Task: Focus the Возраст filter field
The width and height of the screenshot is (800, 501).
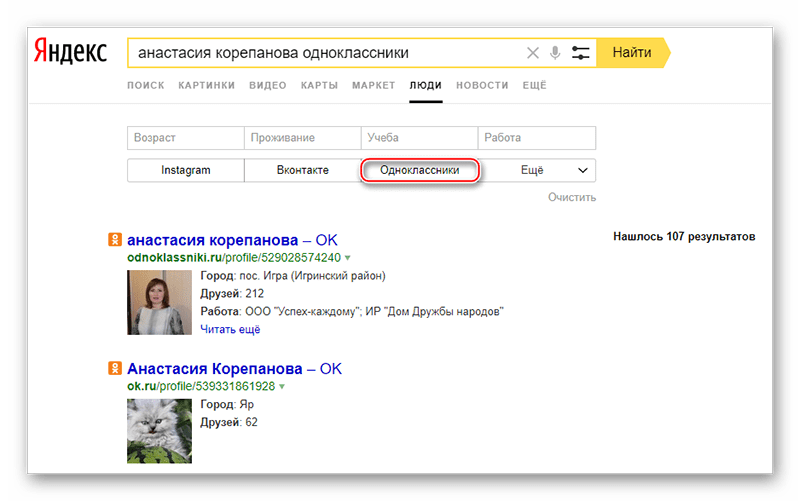Action: 186,138
